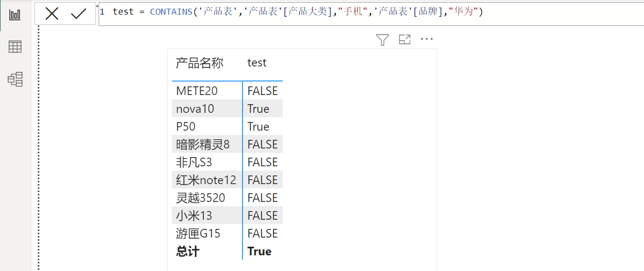The image size is (644, 271).
Task: Open the Model relationships view
Action: tap(15, 79)
